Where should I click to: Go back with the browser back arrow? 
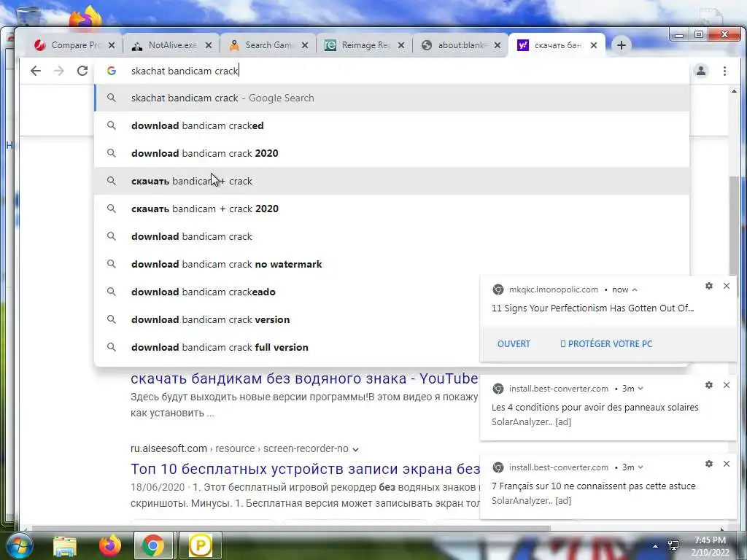pyautogui.click(x=36, y=71)
